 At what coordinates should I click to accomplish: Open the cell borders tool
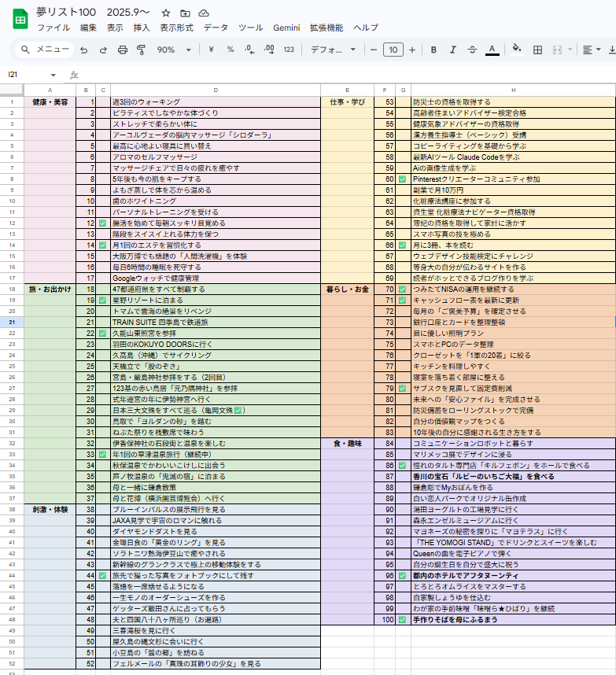(537, 50)
